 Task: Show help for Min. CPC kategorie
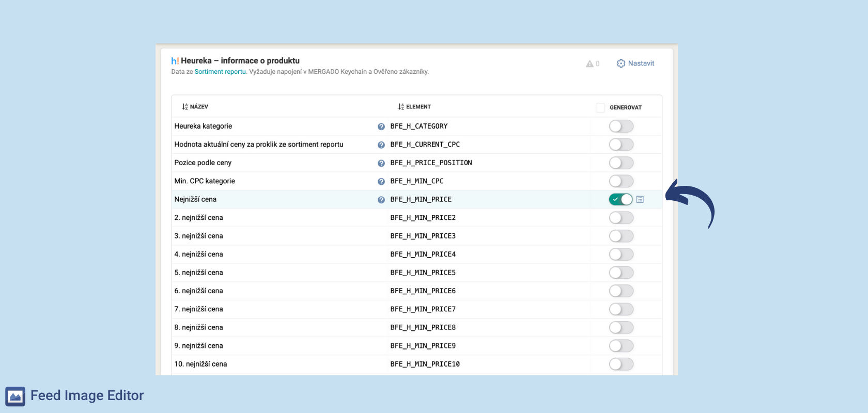click(x=381, y=182)
